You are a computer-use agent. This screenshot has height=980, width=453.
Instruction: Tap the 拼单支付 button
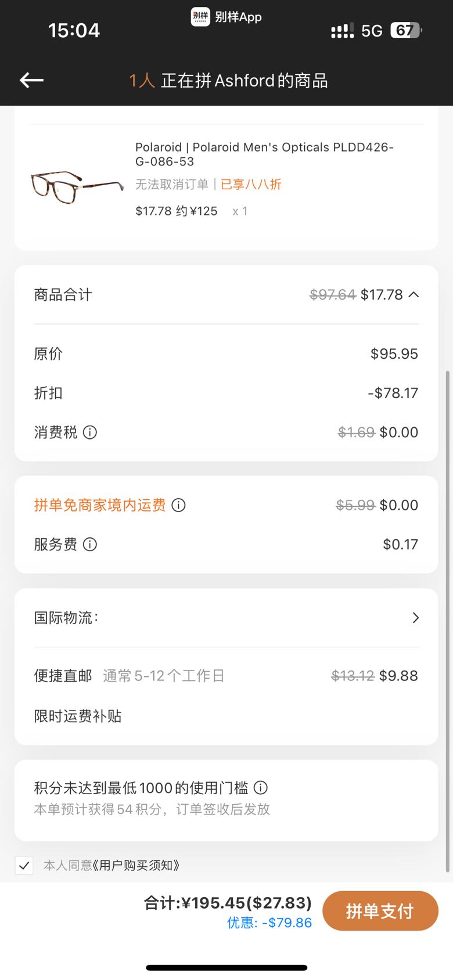[x=380, y=911]
